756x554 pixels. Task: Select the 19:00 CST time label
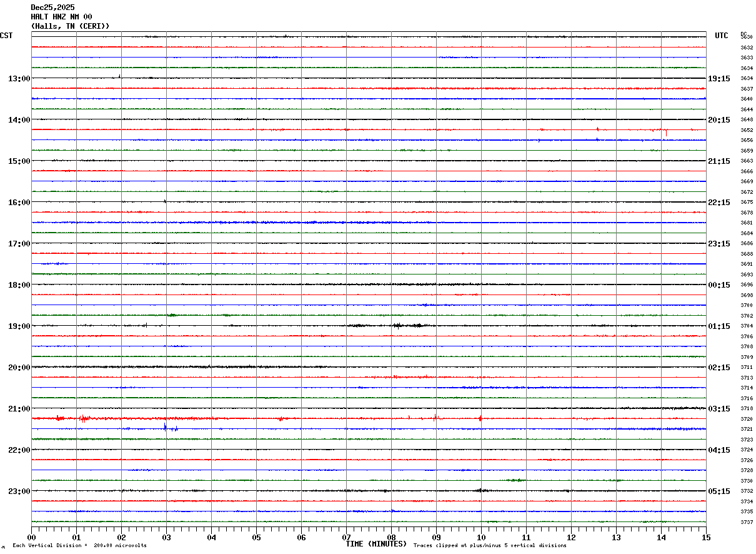19,326
